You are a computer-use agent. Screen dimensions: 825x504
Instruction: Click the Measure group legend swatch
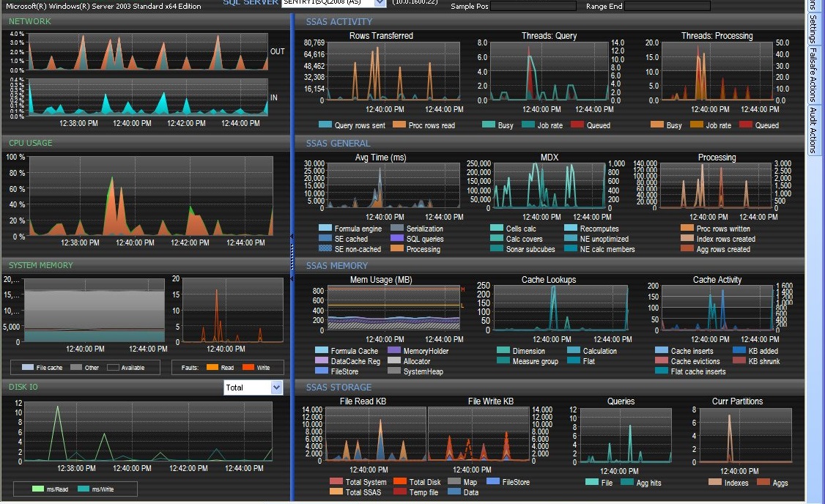503,361
